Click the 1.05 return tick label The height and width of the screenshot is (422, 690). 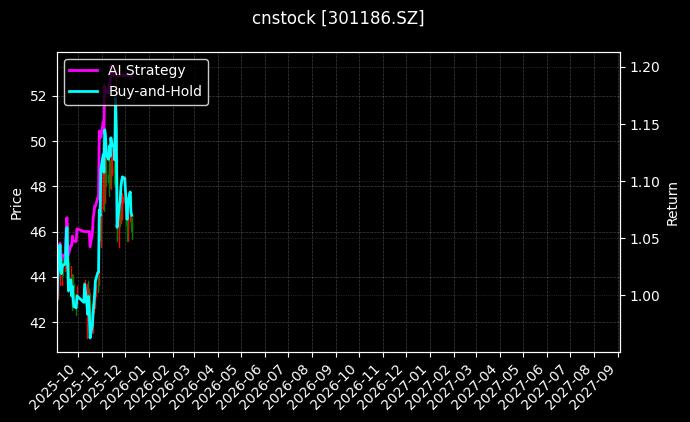(645, 239)
